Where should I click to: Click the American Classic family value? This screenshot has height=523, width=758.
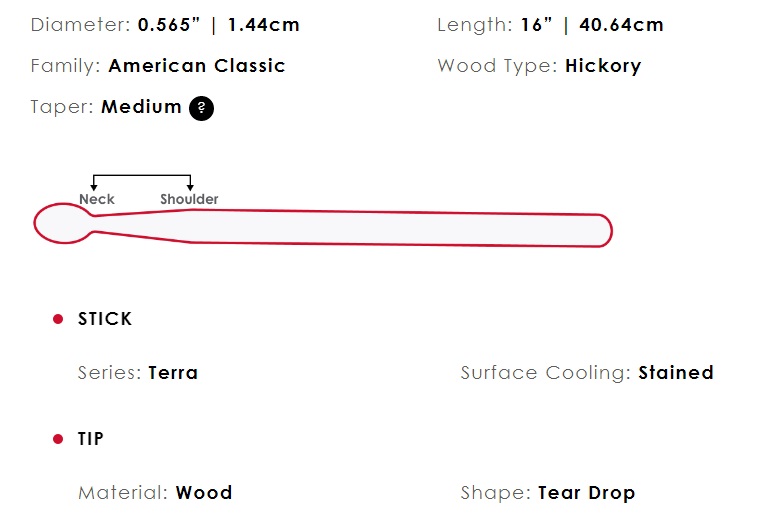197,66
